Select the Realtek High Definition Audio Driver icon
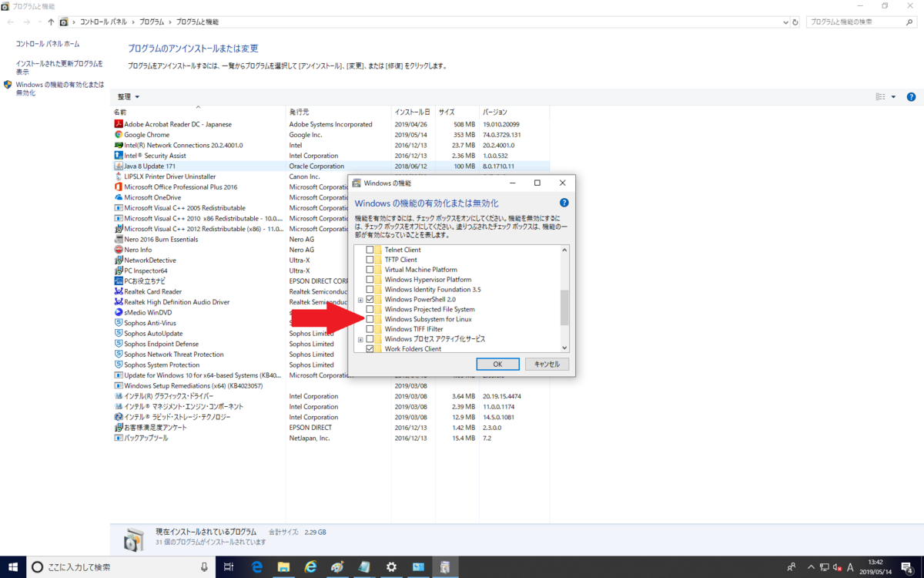The width and height of the screenshot is (924, 578). coord(119,302)
